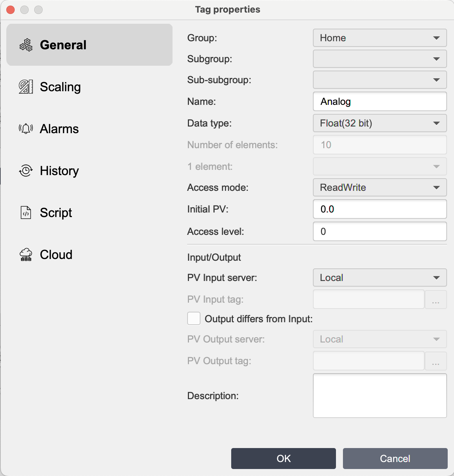Switch to the Alarms tab

(59, 129)
